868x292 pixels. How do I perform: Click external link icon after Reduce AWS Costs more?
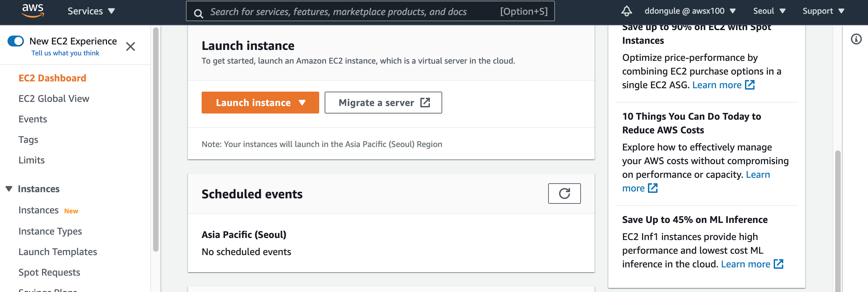click(x=653, y=188)
